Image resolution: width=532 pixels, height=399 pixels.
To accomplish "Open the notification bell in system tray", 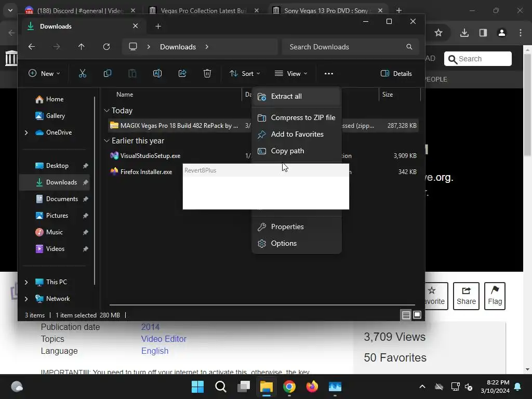I will pos(518,387).
